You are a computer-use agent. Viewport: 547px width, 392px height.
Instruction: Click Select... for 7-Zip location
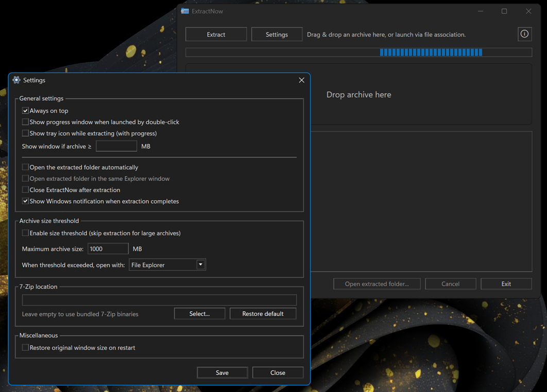[199, 314]
